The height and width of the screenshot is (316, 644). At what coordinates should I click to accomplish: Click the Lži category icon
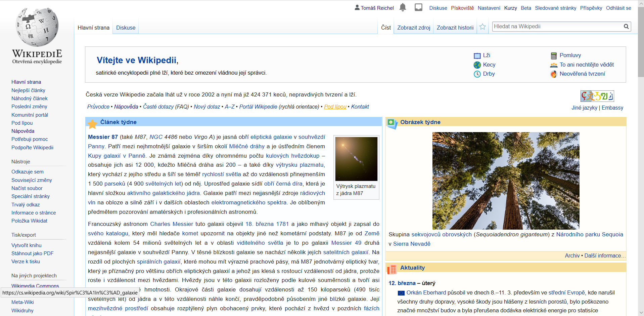coord(477,56)
